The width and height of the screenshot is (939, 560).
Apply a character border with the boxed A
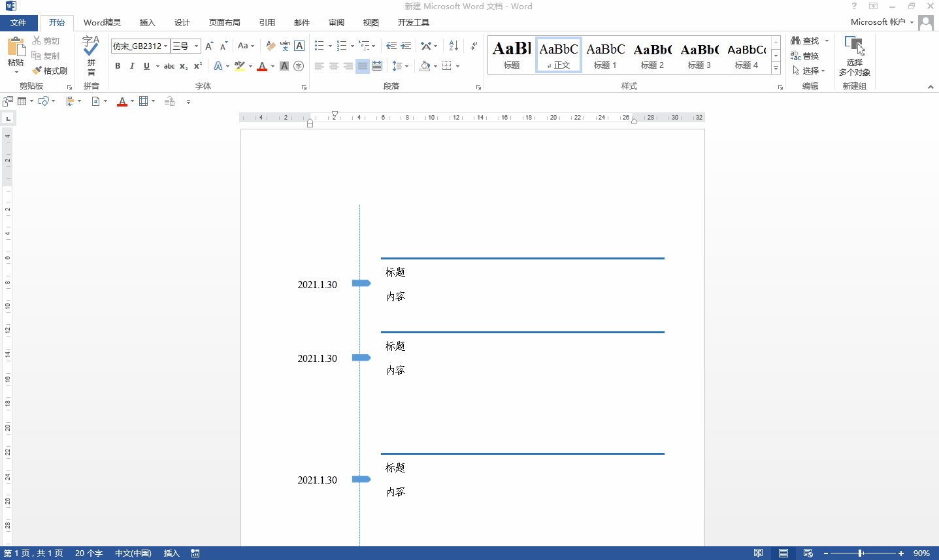pyautogui.click(x=299, y=46)
